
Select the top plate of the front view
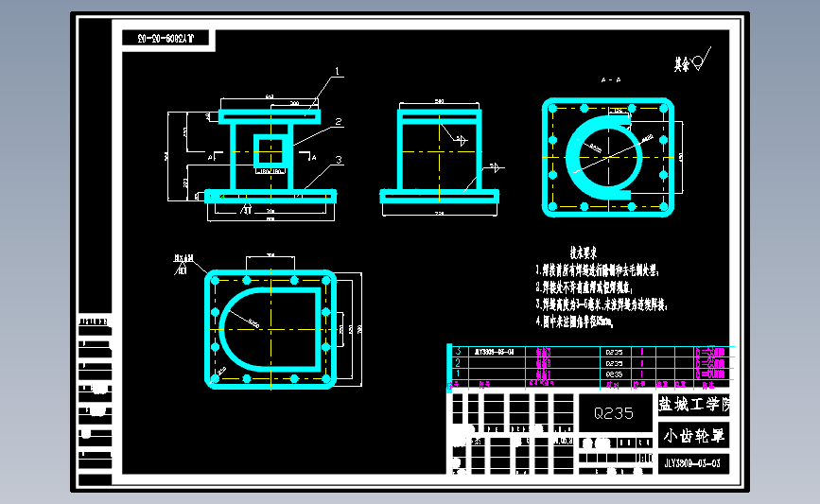(x=270, y=116)
